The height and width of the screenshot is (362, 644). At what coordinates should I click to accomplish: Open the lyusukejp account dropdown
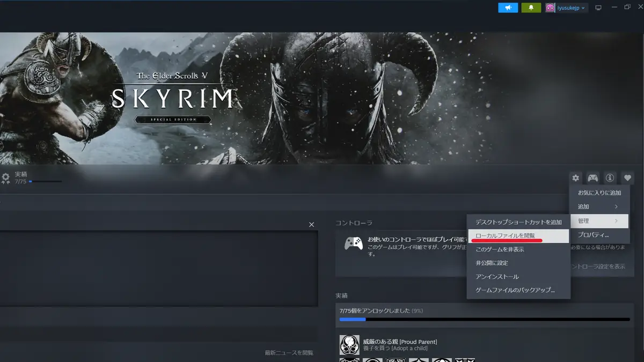click(566, 8)
